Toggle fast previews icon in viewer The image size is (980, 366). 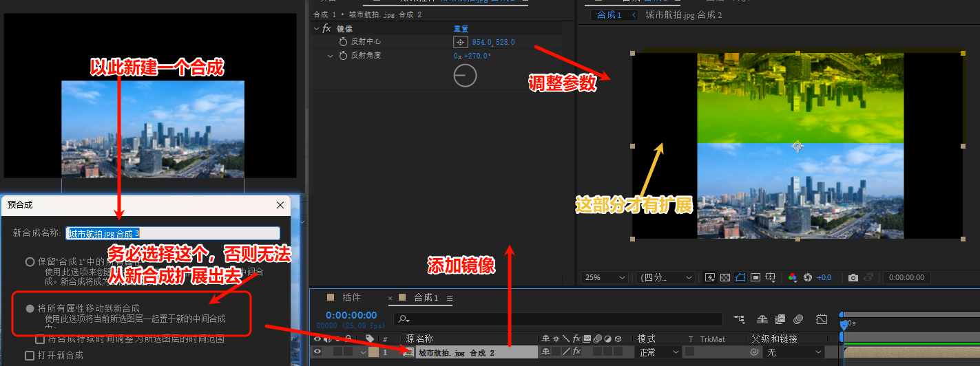point(710,277)
